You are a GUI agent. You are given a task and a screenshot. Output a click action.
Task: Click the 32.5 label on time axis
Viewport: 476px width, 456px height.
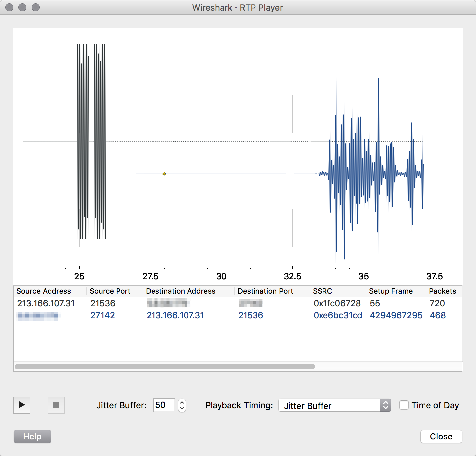click(292, 276)
